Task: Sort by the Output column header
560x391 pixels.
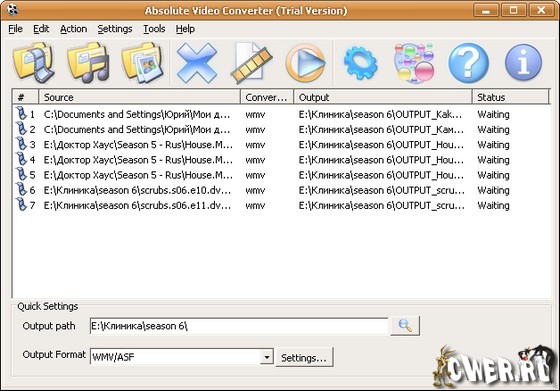Action: click(383, 97)
